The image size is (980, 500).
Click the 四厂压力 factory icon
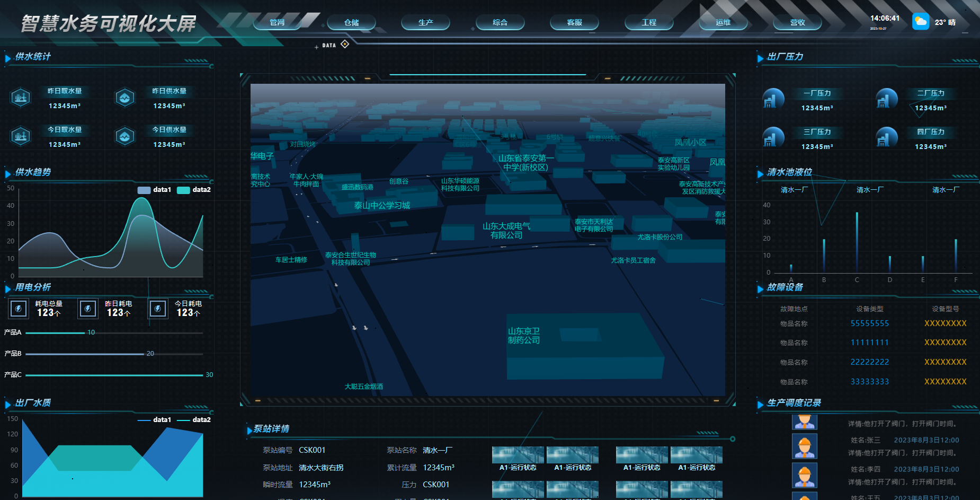click(886, 137)
